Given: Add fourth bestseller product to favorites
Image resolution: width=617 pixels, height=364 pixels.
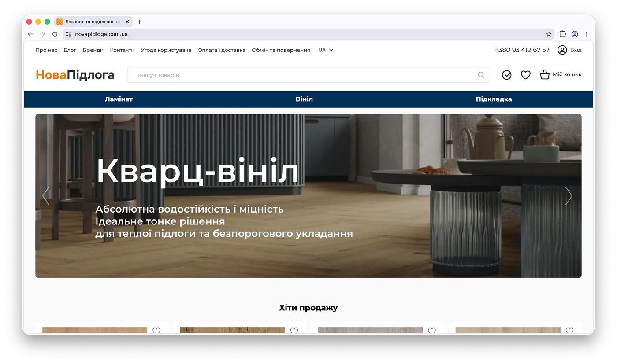Looking at the screenshot, I should click(x=569, y=331).
